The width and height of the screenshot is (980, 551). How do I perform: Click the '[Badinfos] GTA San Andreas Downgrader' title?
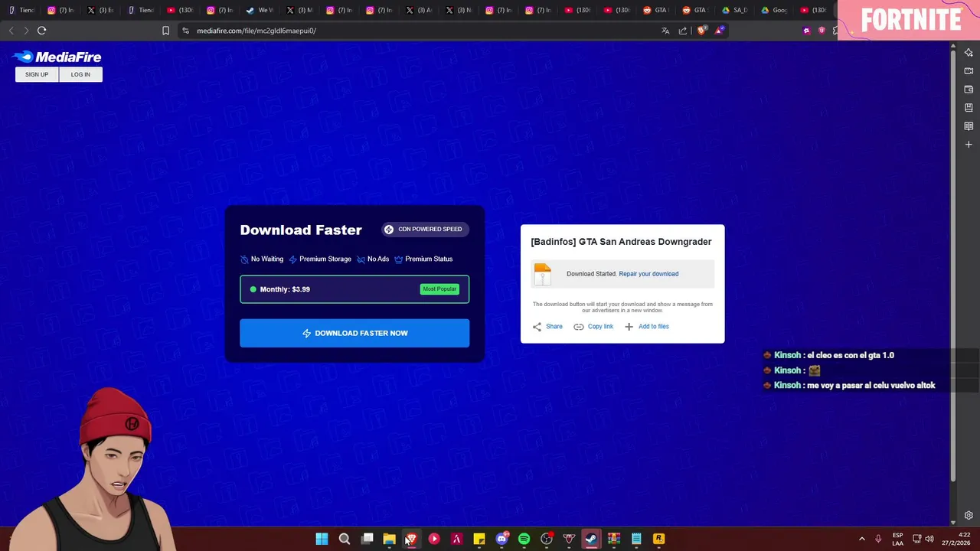[x=621, y=242]
